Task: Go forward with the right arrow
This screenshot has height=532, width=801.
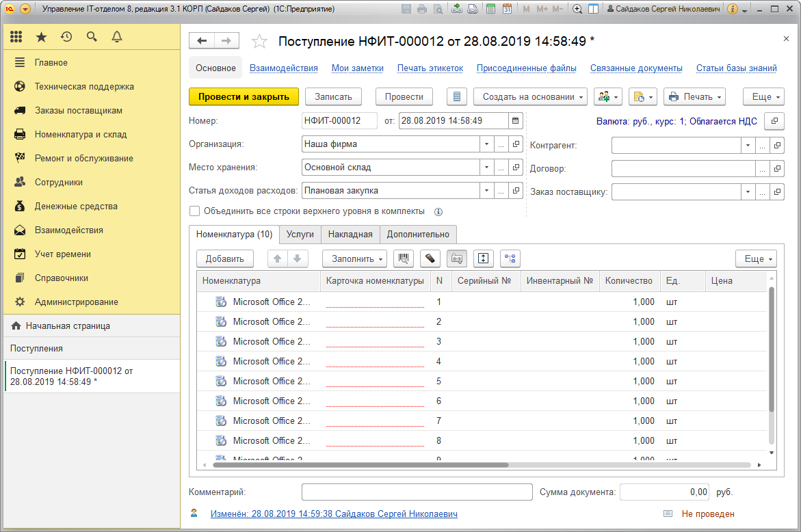Action: point(226,41)
